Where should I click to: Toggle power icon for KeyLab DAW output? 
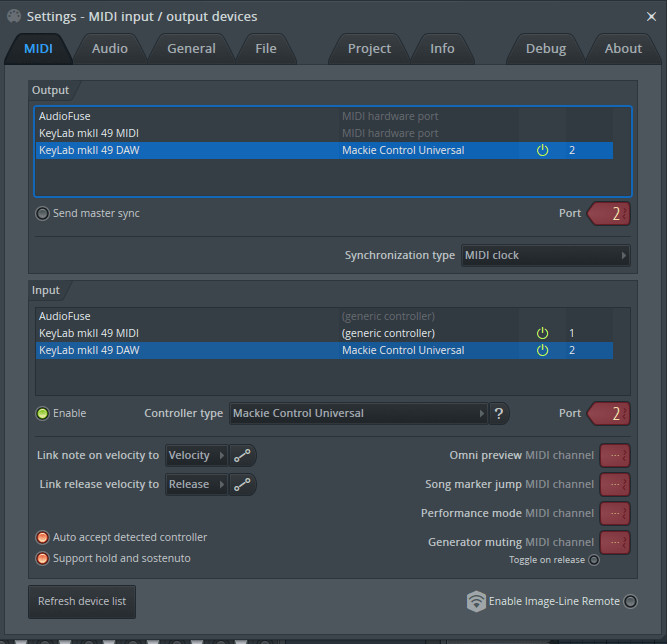[x=542, y=150]
